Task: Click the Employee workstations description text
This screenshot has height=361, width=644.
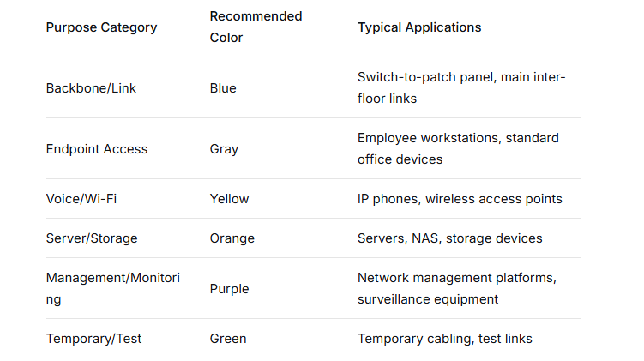Action: [x=458, y=148]
